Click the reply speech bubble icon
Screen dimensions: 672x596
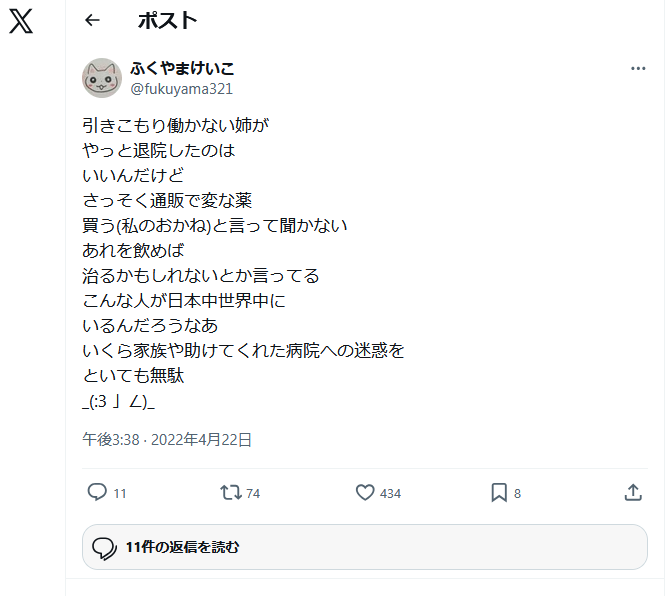pyautogui.click(x=97, y=492)
